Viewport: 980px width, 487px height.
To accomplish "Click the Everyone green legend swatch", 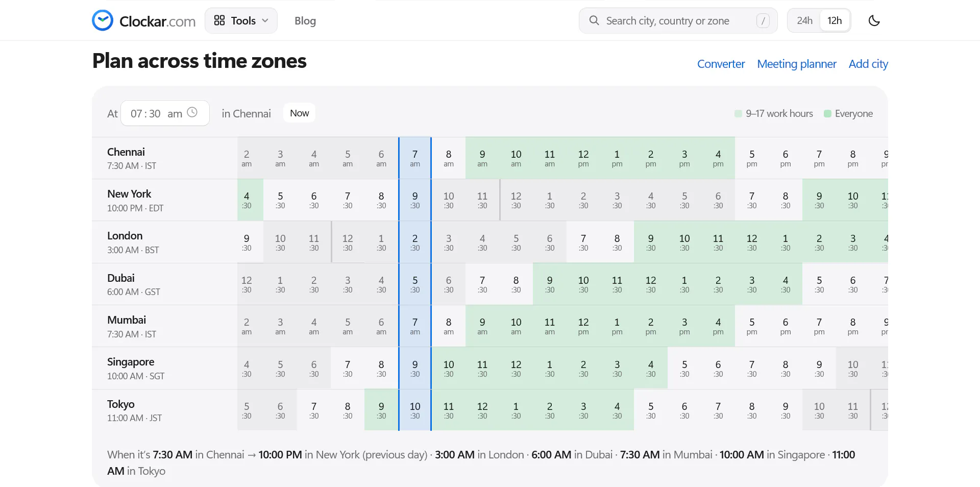I will coord(827,113).
